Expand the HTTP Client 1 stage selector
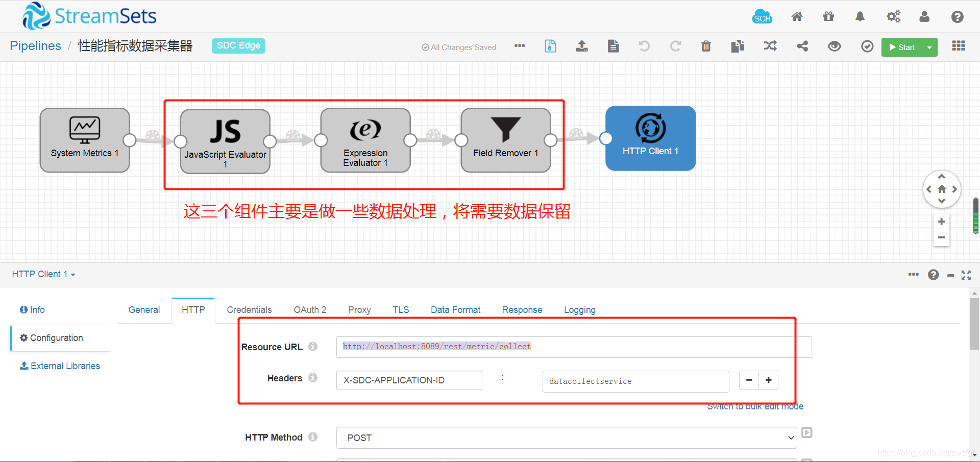980x462 pixels. tap(43, 274)
